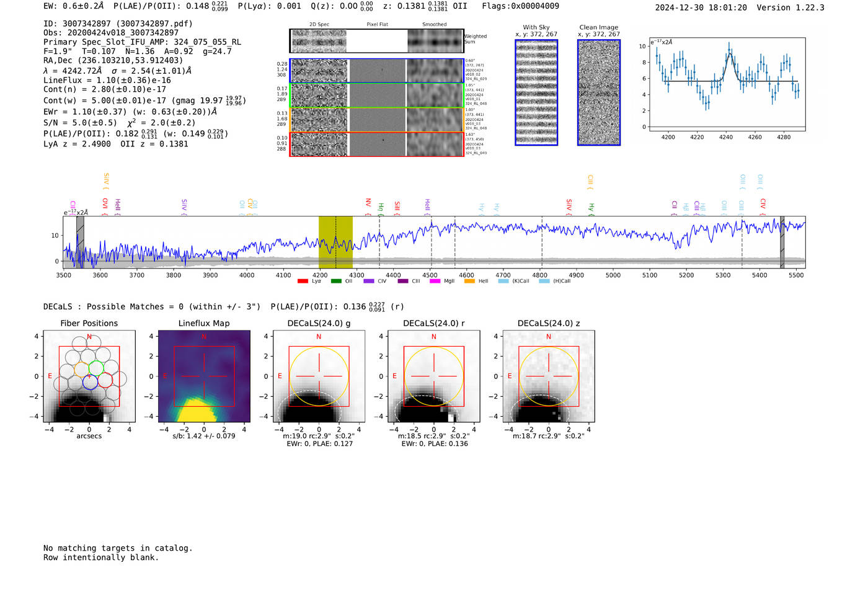Click the magenta MgII legend swatch

click(435, 282)
